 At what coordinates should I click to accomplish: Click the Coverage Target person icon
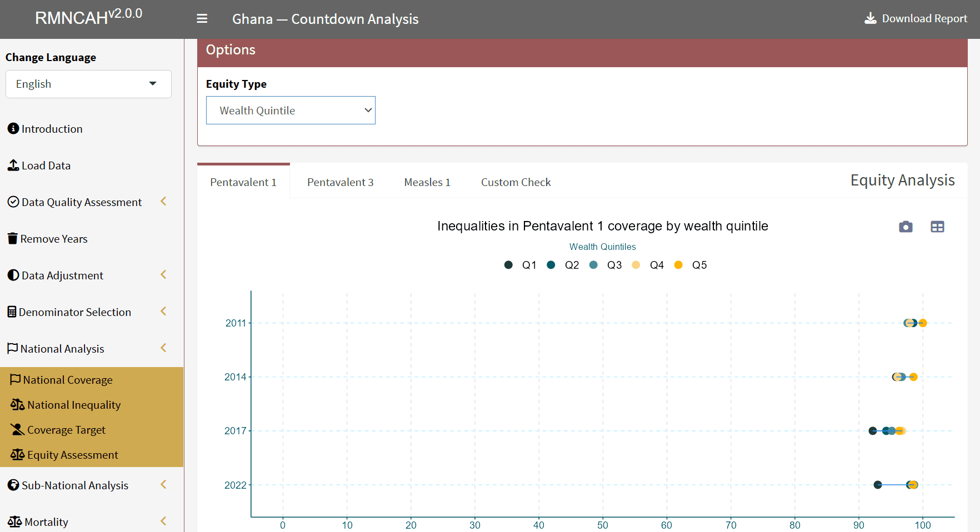[17, 429]
